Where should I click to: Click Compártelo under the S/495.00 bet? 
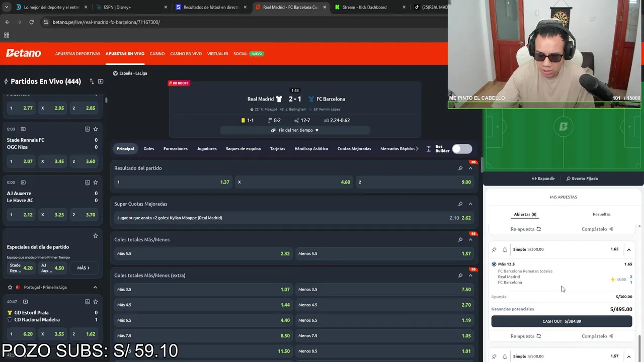coord(597,336)
